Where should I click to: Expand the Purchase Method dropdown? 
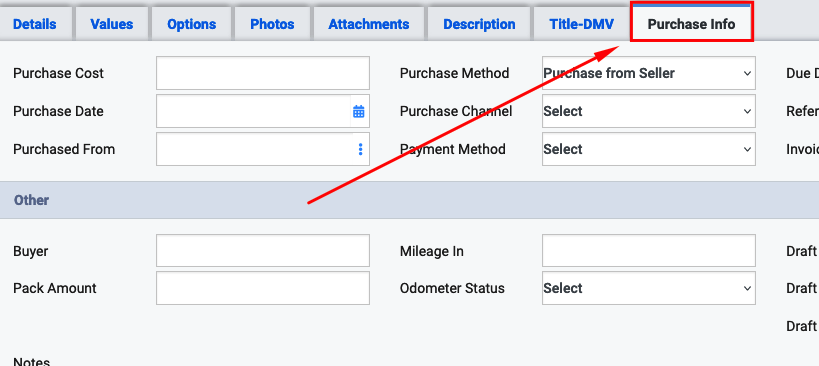click(649, 73)
